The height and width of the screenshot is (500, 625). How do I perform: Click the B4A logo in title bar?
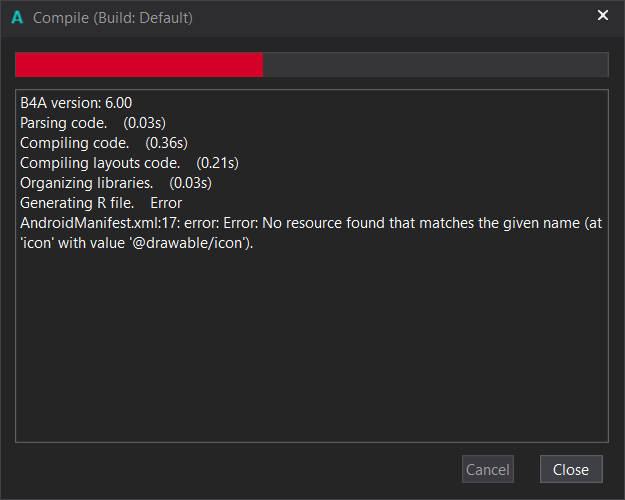click(17, 17)
